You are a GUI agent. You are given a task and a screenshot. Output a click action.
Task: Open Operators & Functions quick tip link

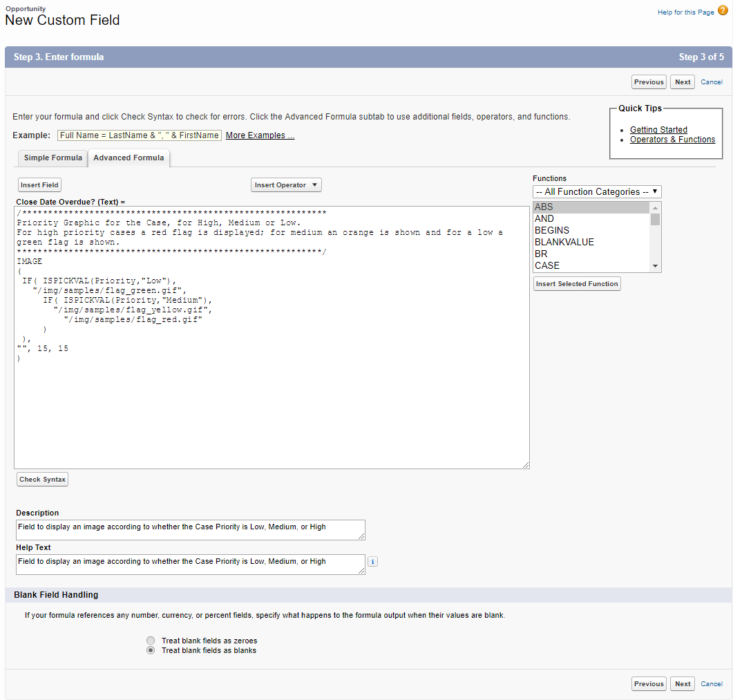[672, 140]
